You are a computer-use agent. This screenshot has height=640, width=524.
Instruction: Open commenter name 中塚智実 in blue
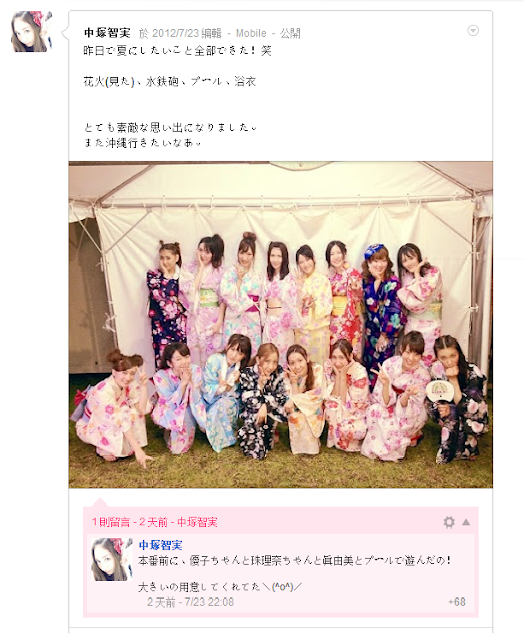(160, 545)
